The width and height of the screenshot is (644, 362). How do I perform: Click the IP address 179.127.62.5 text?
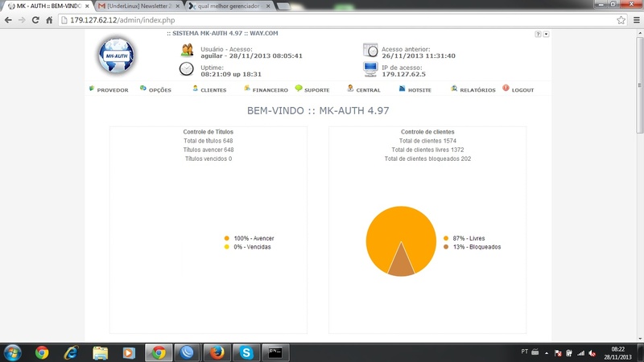click(404, 74)
